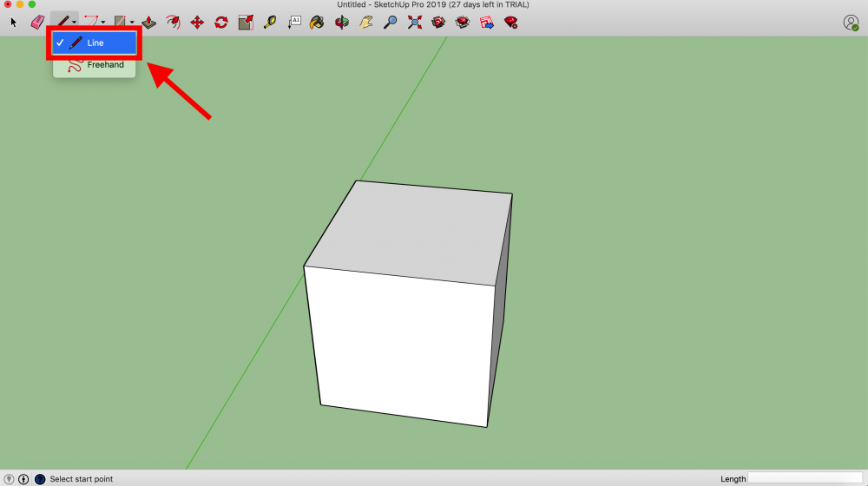Image resolution: width=868 pixels, height=486 pixels.
Task: Click the Line pencil tool button
Action: [x=62, y=23]
